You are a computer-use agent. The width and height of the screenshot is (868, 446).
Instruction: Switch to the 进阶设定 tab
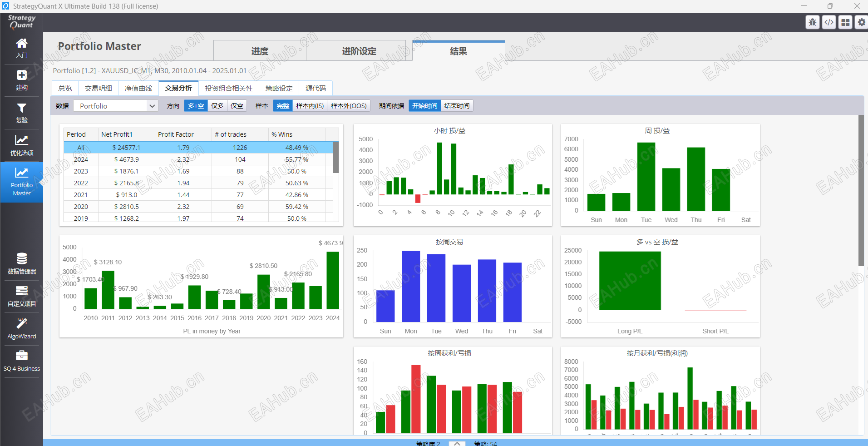[x=359, y=51]
